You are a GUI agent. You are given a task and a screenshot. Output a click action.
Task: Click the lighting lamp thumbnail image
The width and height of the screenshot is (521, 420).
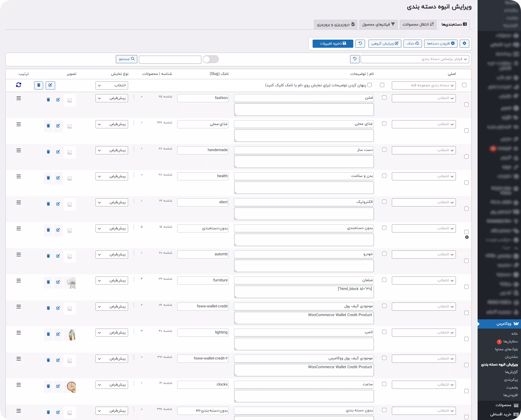coord(70,335)
